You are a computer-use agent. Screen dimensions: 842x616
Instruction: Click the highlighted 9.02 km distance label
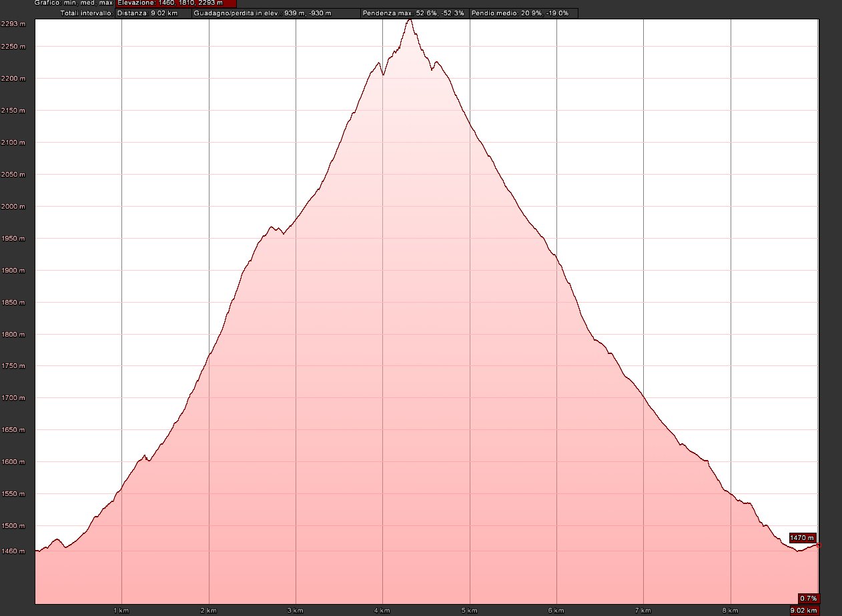point(803,610)
